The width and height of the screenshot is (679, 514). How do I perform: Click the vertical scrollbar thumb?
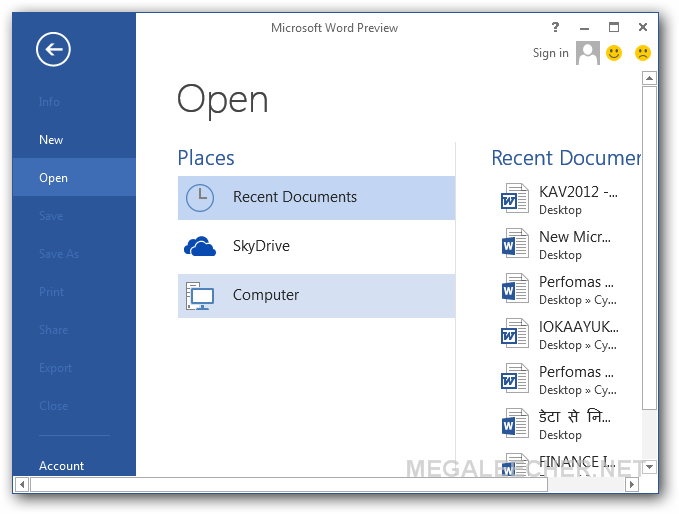point(649,248)
